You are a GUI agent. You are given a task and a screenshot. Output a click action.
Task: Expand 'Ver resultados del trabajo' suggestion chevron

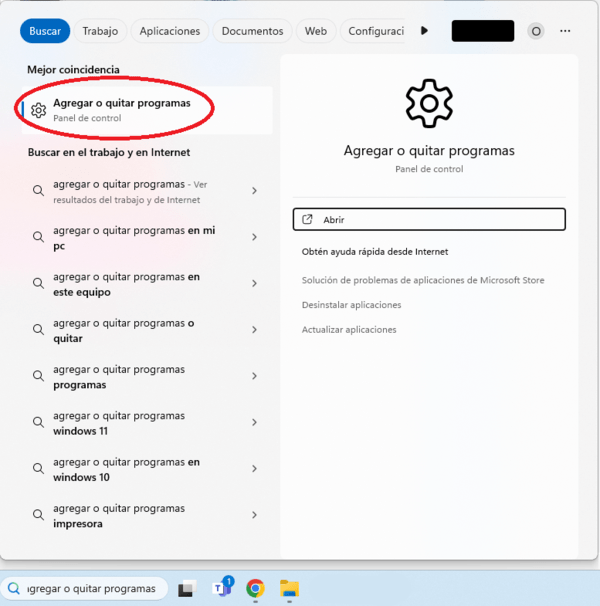click(x=254, y=191)
